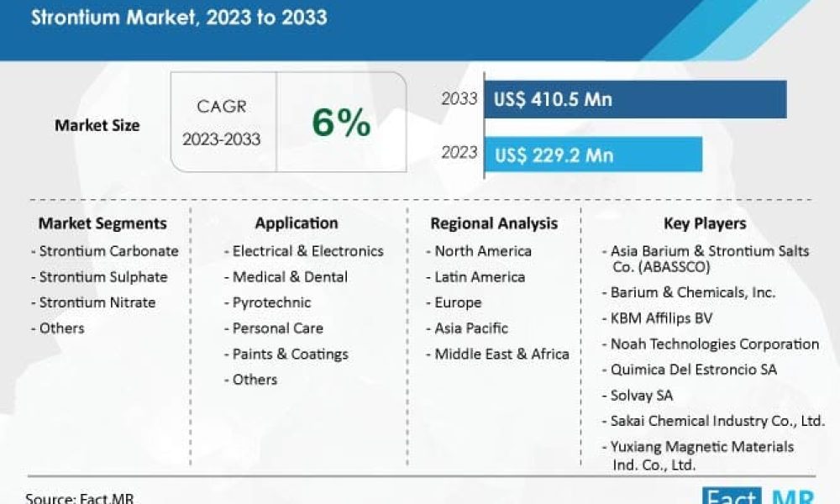
Task: Click the 2033 bar 'US$ 410.5 Mn'
Action: [635, 99]
